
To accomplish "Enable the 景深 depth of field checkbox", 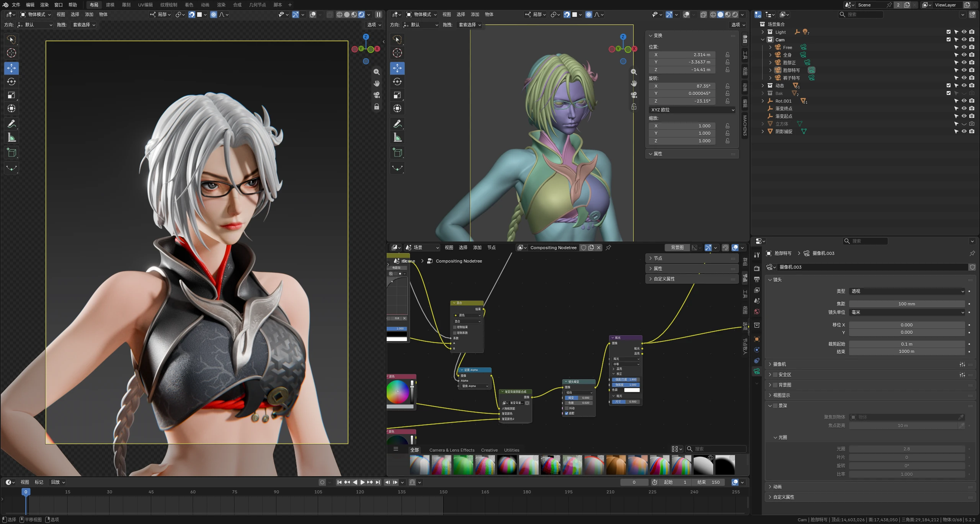I will click(775, 406).
